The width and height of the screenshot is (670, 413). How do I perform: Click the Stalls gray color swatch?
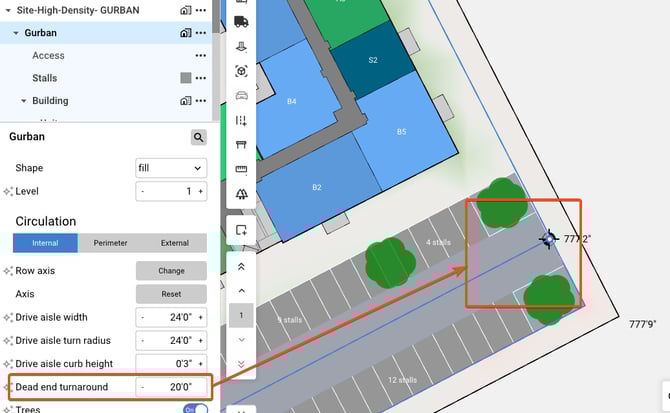coord(185,77)
